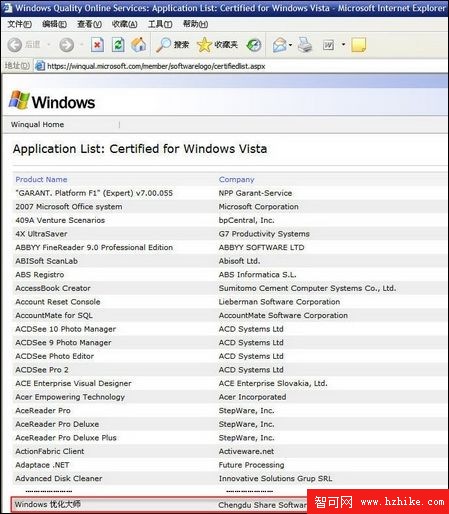Select the ActionFabric Client entry
The height and width of the screenshot is (514, 449).
click(50, 451)
